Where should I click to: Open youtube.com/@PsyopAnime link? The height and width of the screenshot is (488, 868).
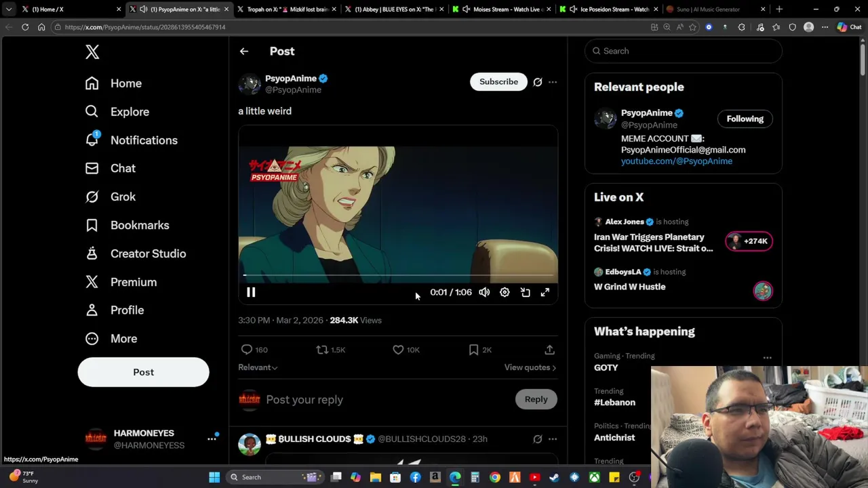tap(677, 161)
